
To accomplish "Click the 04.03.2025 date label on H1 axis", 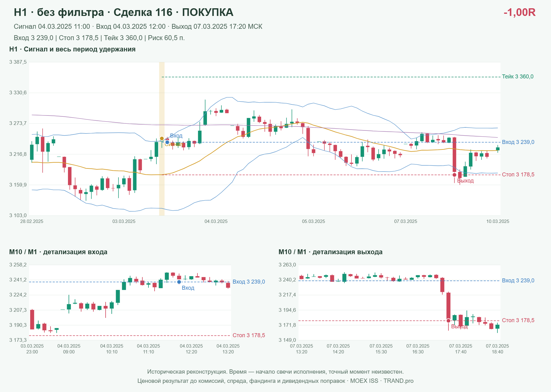I will [216, 221].
